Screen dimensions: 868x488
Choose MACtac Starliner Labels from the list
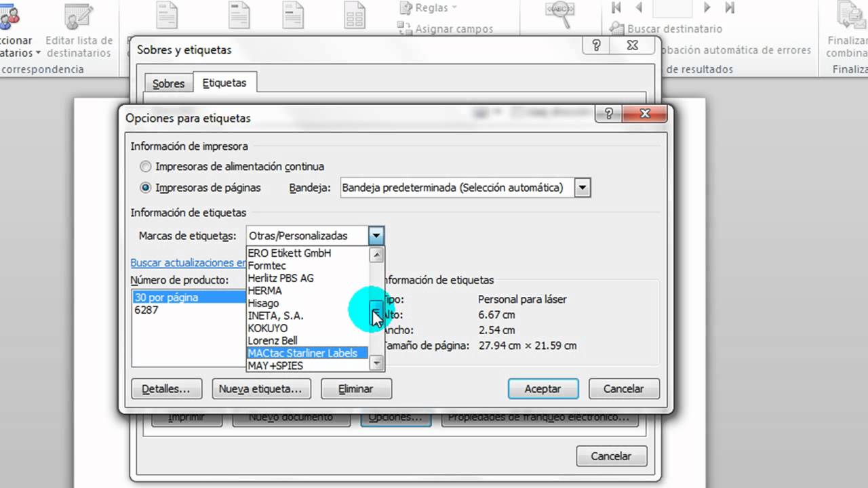tap(307, 353)
